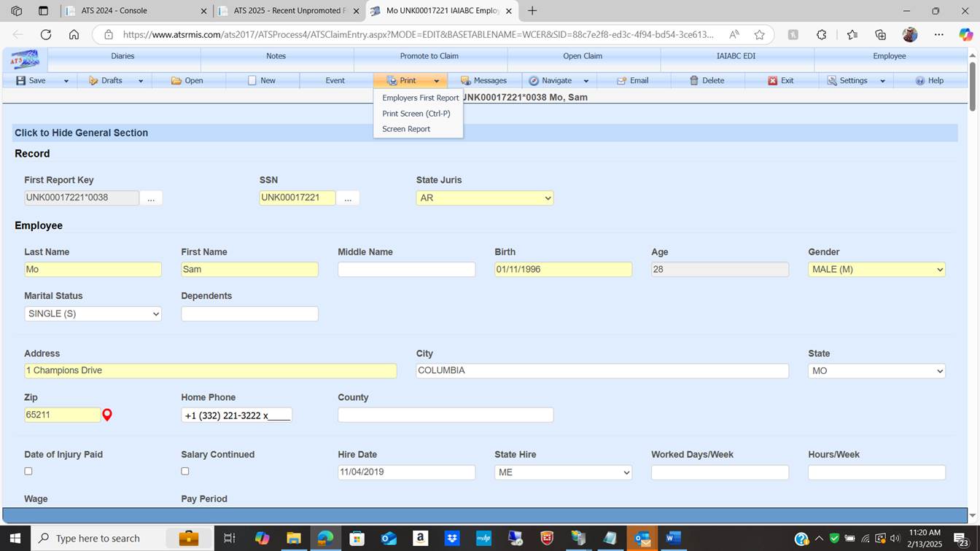Viewport: 980px width, 551px height.
Task: Click the Messages toolbar icon
Action: [465, 81]
